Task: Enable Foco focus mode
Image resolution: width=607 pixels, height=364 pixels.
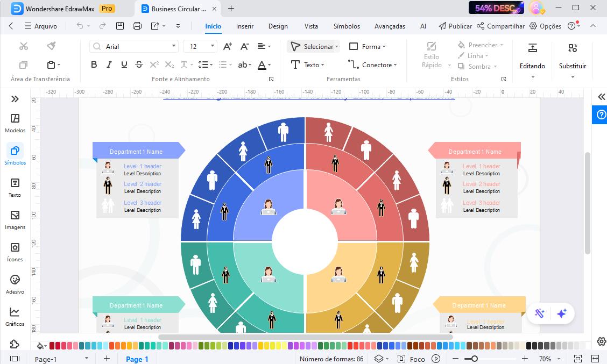Action: [412, 359]
